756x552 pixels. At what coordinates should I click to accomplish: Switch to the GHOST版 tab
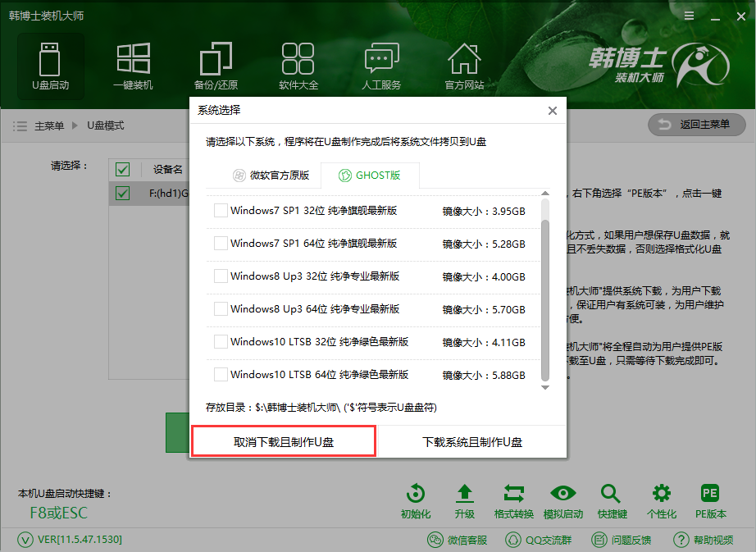click(370, 175)
